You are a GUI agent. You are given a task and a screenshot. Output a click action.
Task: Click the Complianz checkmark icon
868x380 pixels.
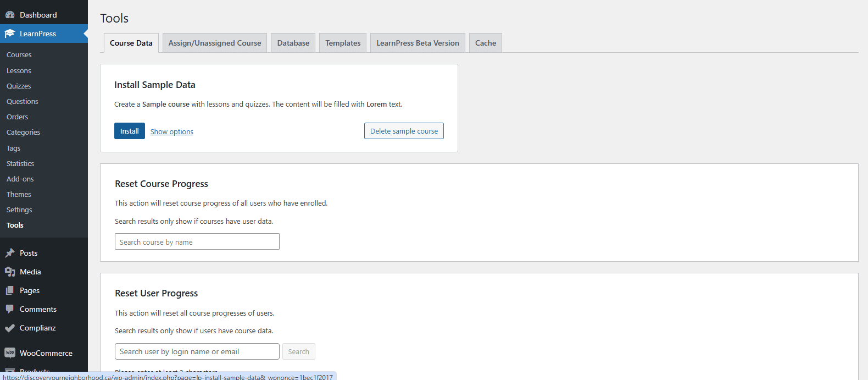pyautogui.click(x=10, y=328)
